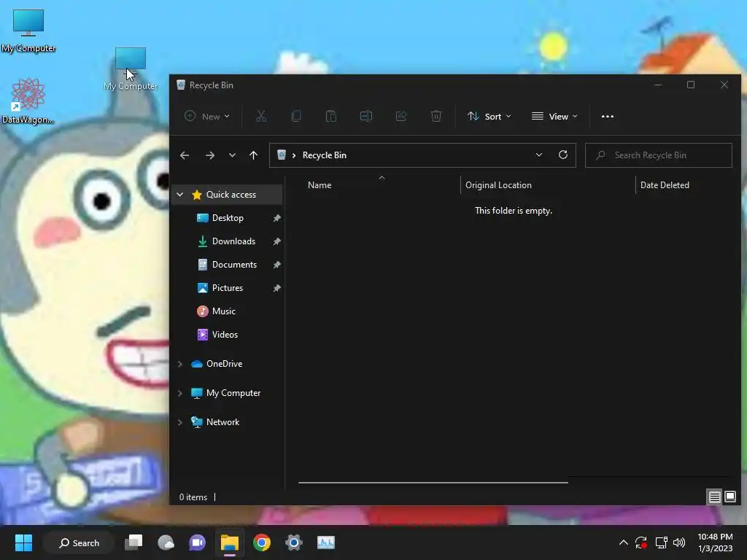Screen dimensions: 747x560
Task: Click the Delete trash icon in toolbar
Action: 436,116
